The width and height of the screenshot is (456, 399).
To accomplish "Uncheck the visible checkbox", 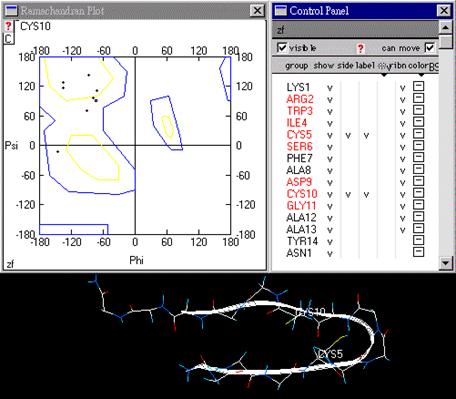I will click(x=282, y=48).
